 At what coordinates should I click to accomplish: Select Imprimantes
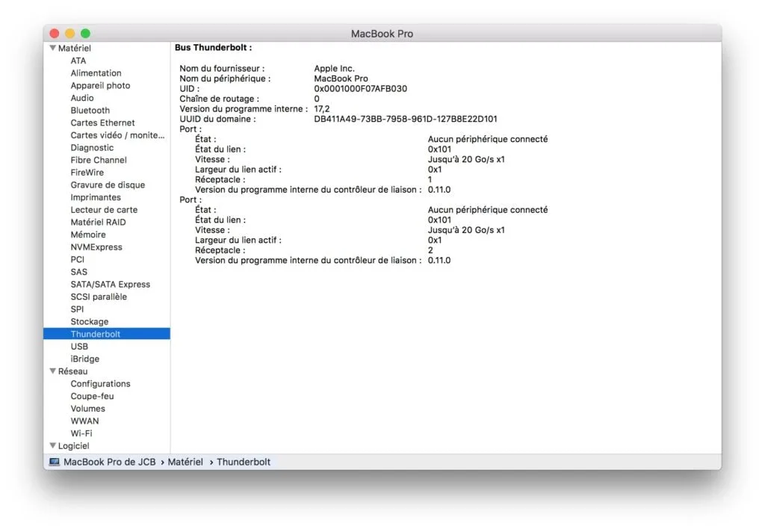95,197
